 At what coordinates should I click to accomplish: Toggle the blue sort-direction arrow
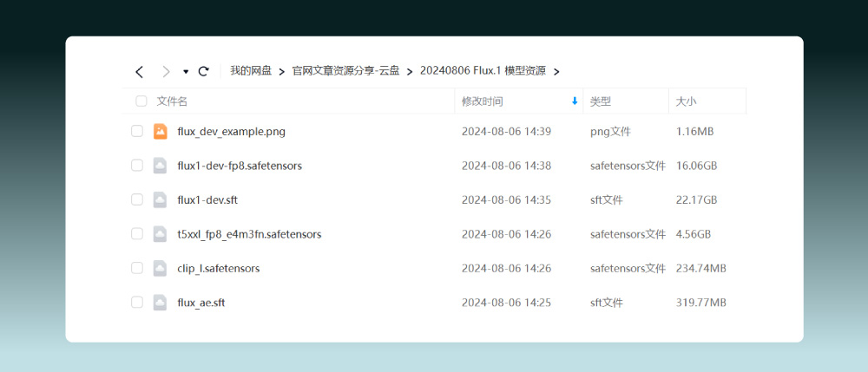[x=575, y=101]
